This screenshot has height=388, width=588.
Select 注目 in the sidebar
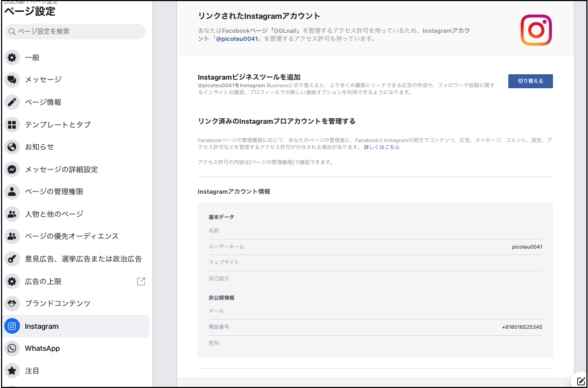coord(76,371)
